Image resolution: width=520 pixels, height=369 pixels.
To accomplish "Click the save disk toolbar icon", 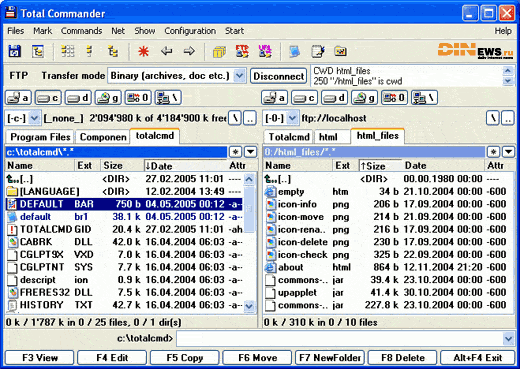I will click(15, 51).
